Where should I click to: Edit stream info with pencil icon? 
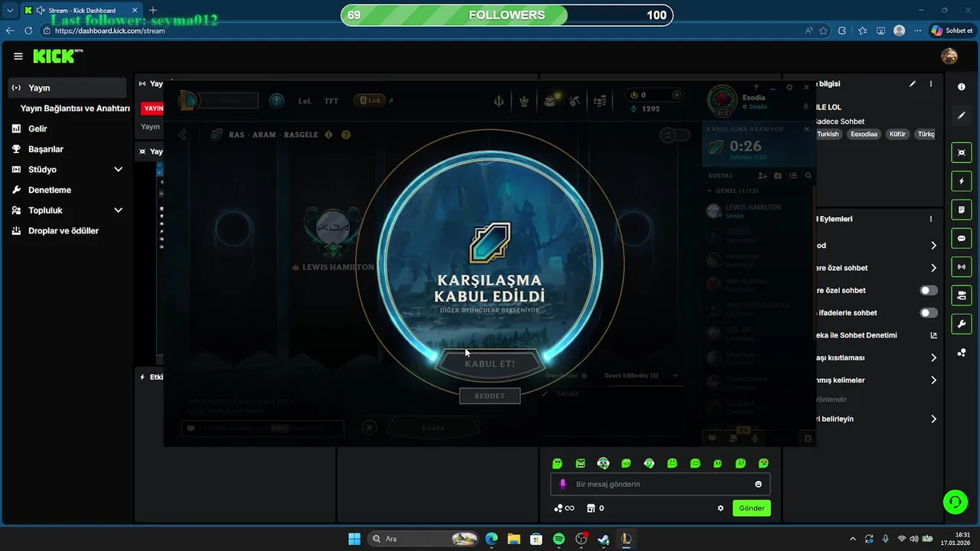pyautogui.click(x=912, y=84)
